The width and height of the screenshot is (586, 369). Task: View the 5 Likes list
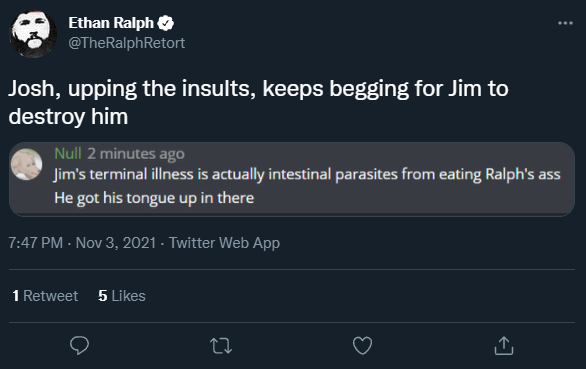point(122,296)
